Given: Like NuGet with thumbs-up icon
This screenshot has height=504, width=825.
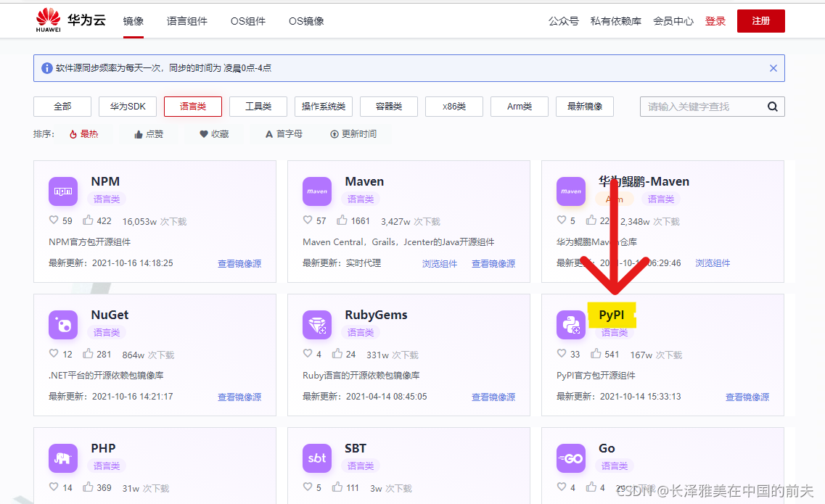Looking at the screenshot, I should [x=88, y=354].
